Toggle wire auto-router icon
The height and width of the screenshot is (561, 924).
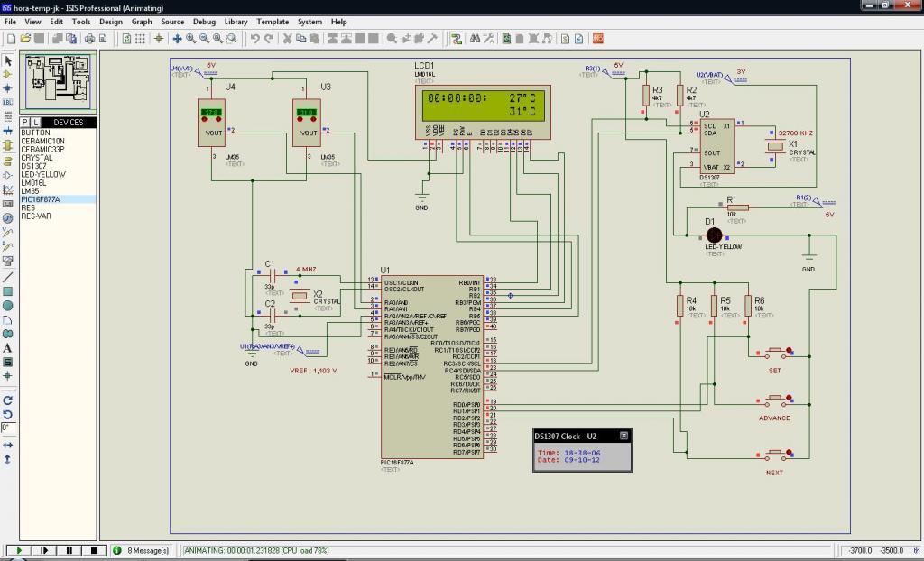(x=456, y=39)
